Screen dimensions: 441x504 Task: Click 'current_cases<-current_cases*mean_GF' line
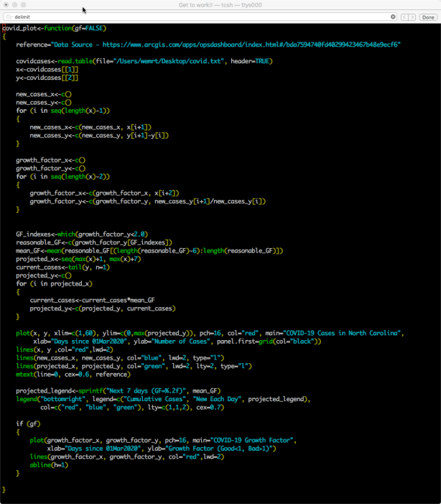[x=92, y=301]
